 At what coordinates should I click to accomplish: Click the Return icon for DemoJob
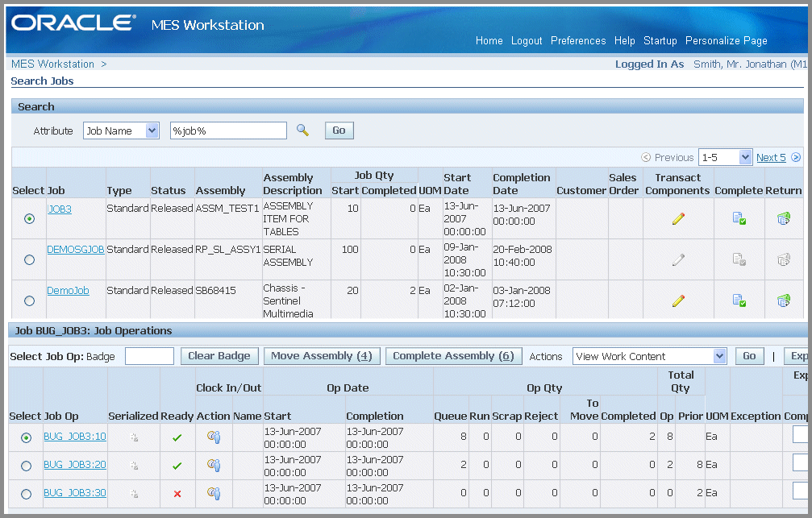[x=784, y=300]
